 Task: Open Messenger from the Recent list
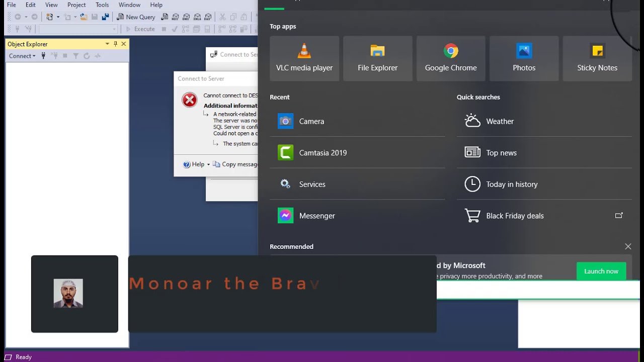coord(357,216)
